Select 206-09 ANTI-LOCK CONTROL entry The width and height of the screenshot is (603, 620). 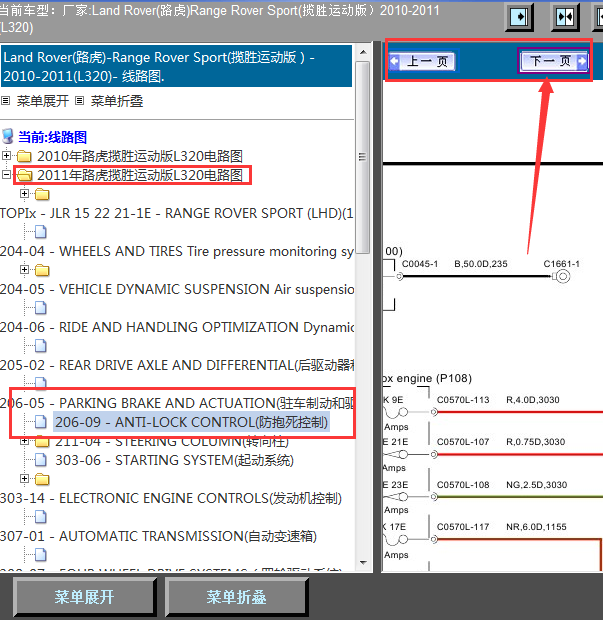click(x=191, y=422)
